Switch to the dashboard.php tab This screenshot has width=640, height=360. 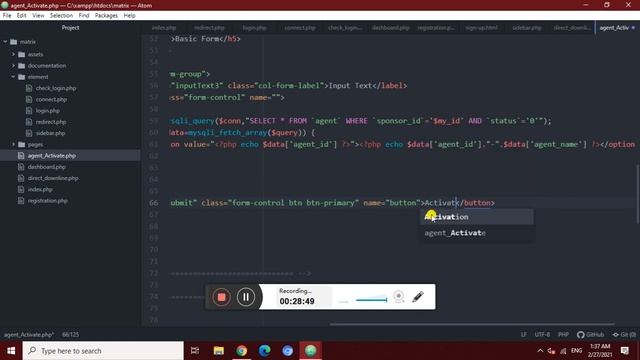tap(390, 28)
